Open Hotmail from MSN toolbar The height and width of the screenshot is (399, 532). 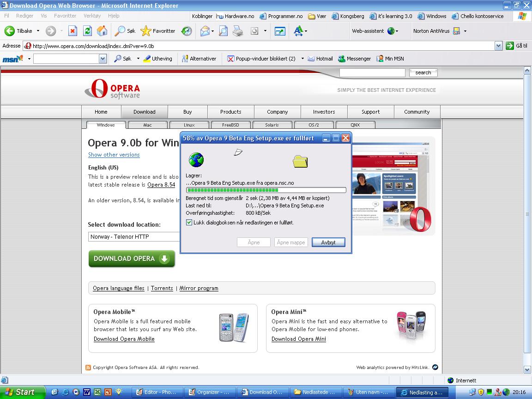(x=320, y=59)
